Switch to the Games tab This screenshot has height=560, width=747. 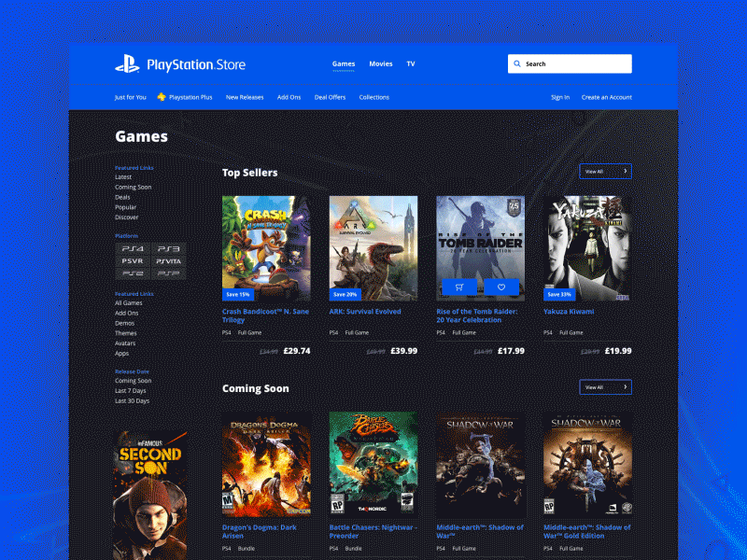[344, 63]
